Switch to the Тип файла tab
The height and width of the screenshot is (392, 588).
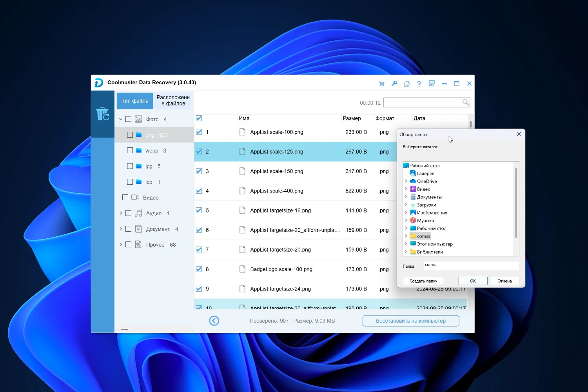click(x=135, y=101)
